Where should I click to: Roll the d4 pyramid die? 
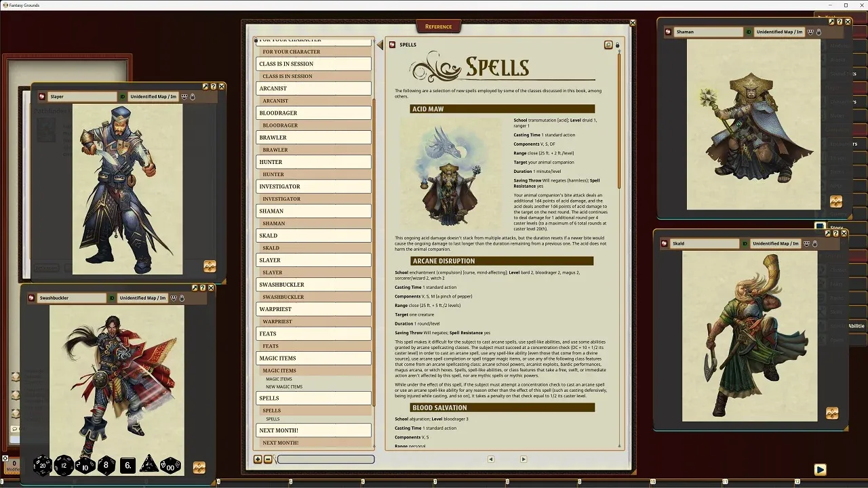pyautogui.click(x=149, y=465)
